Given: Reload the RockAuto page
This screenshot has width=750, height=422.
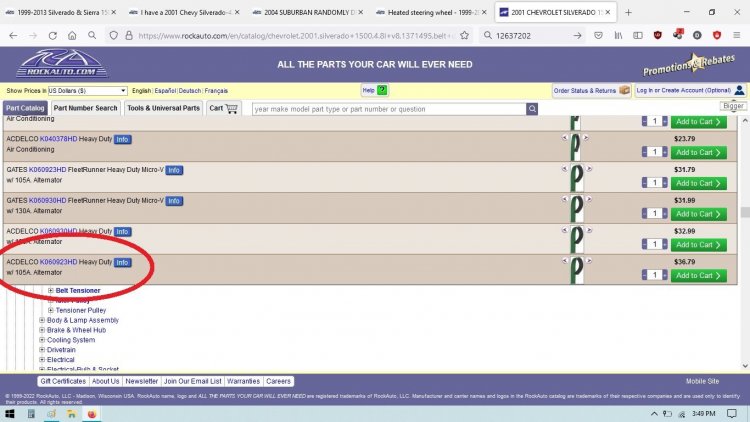Looking at the screenshot, I should [53, 35].
